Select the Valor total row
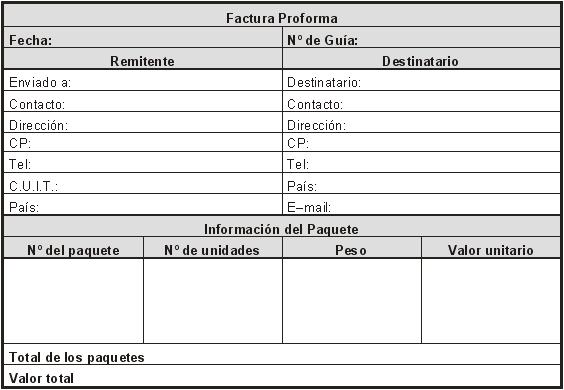Image resolution: width=564 pixels, height=390 pixels. coord(282,376)
